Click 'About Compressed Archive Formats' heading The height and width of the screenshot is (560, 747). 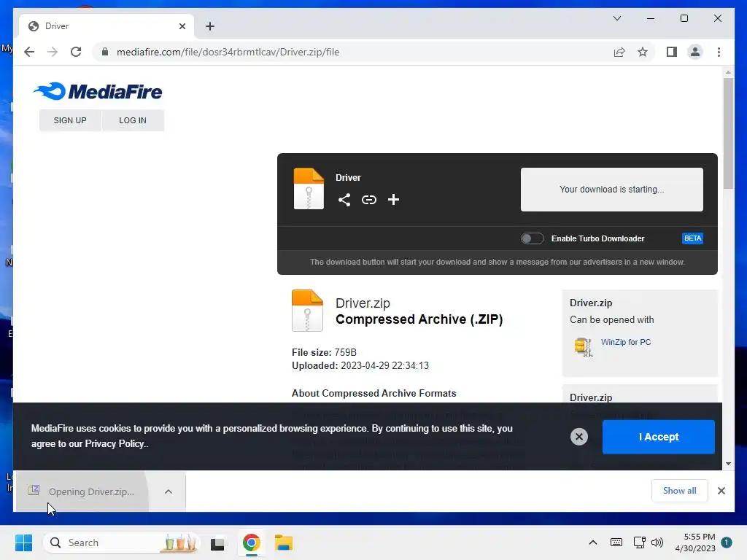point(374,393)
